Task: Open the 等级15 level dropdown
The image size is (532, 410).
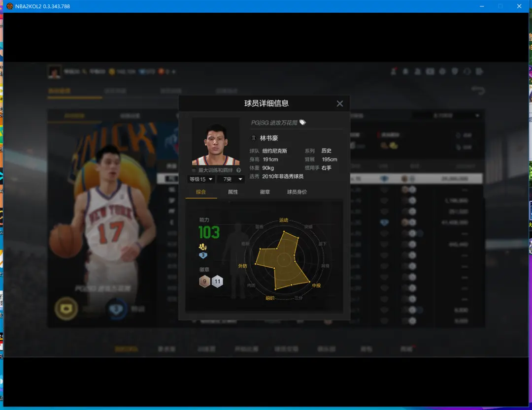Action: tap(201, 179)
